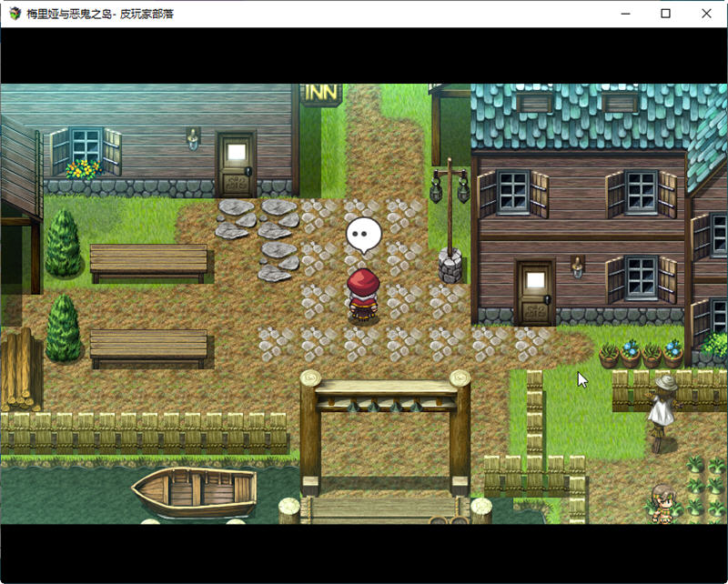Click the wall lantern beside the inn door
The width and height of the screenshot is (728, 584).
[x=193, y=138]
